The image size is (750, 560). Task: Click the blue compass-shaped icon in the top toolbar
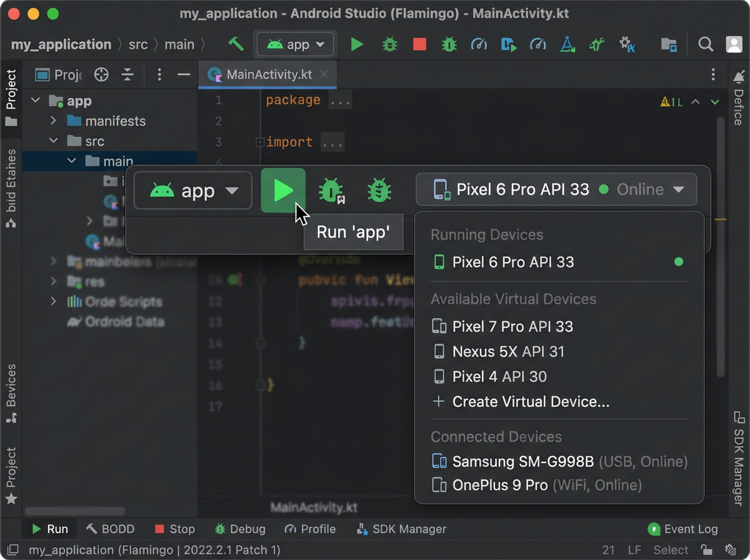coord(567,44)
